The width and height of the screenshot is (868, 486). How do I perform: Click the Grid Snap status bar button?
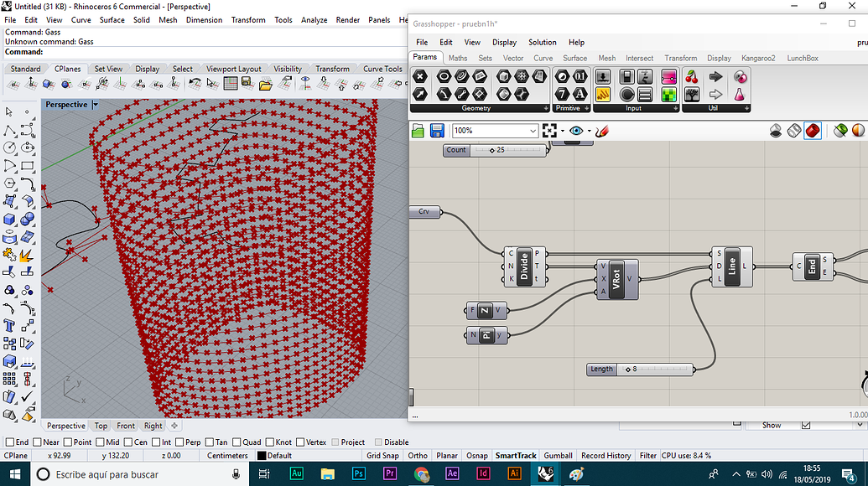coord(382,456)
